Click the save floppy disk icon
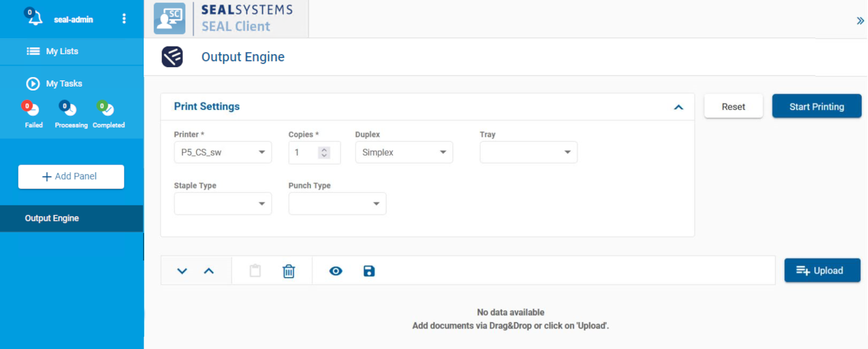The height and width of the screenshot is (349, 868). click(x=369, y=271)
